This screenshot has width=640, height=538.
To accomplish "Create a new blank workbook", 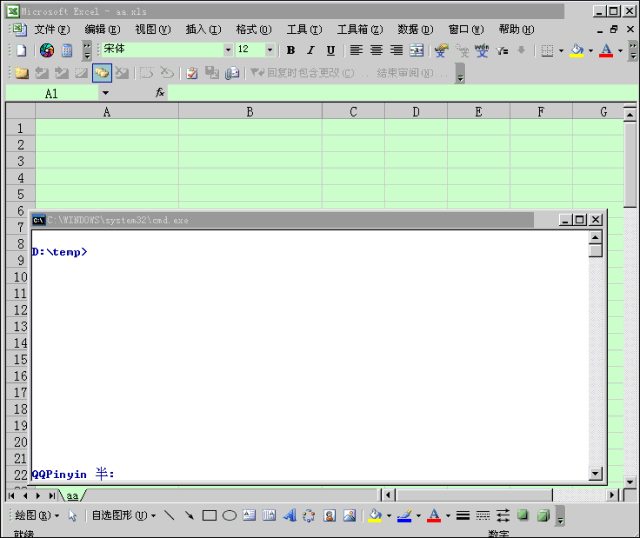I will point(21,50).
